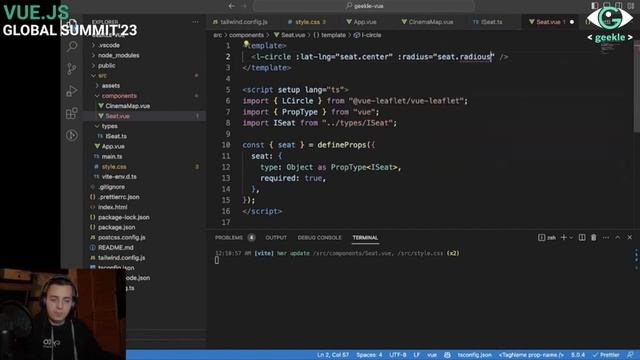Launch new terminal with plus icon
This screenshot has width=640, height=360.
pyautogui.click(x=564, y=238)
